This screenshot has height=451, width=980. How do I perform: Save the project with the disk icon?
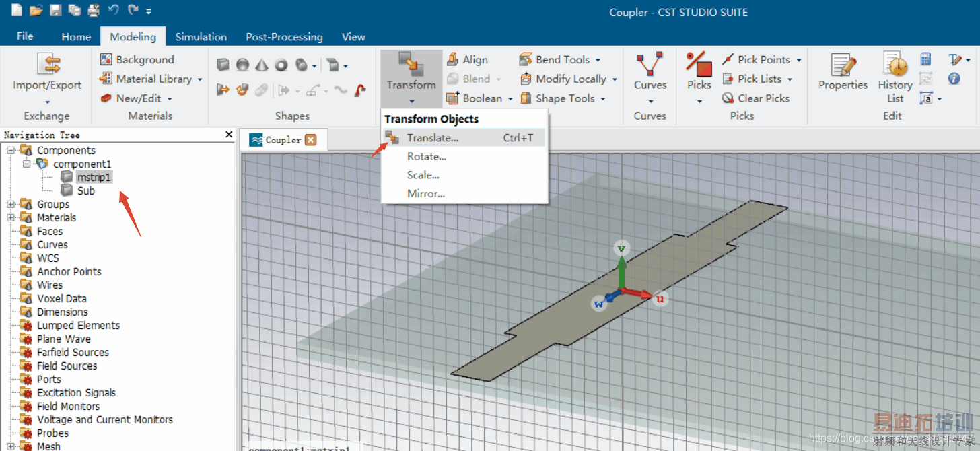(56, 10)
